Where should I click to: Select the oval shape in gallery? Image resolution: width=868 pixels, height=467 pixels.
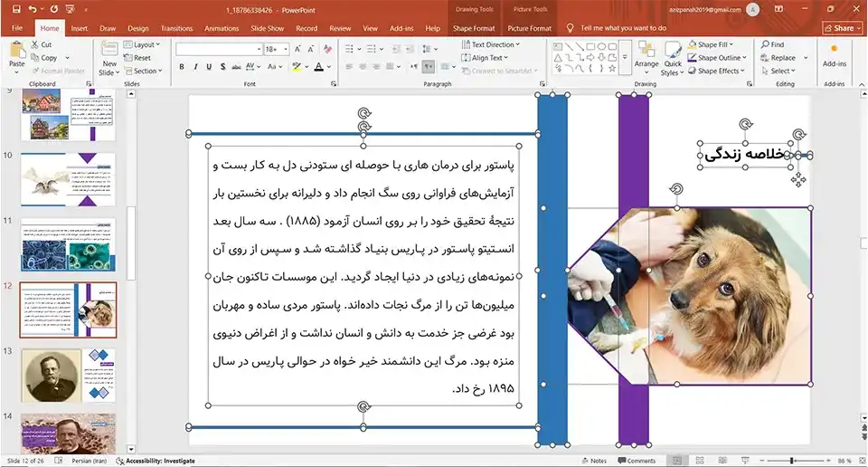click(601, 46)
